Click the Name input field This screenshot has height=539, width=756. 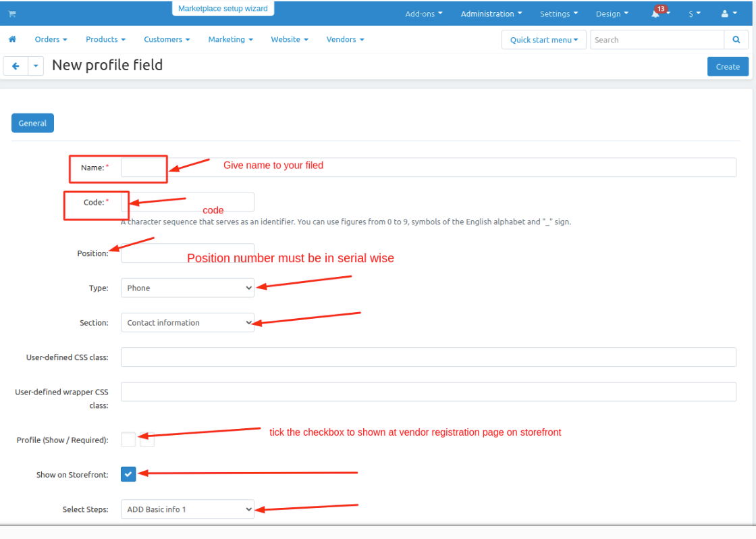tap(428, 168)
